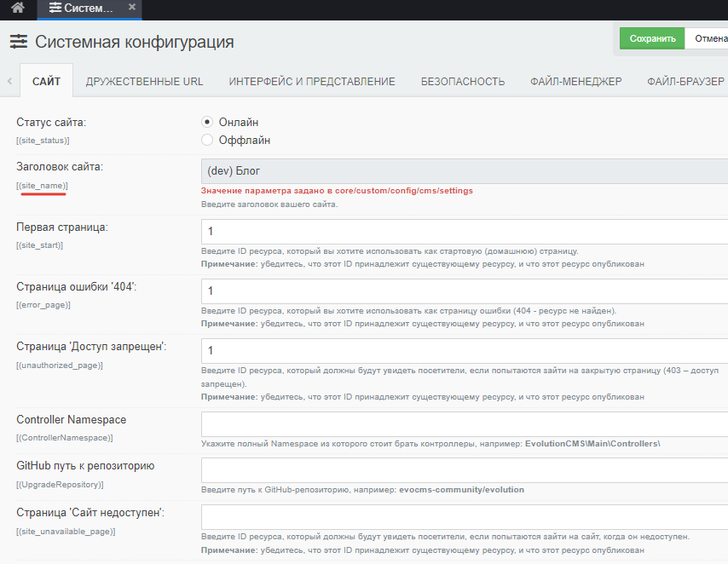Open the home tab icon

[18, 9]
